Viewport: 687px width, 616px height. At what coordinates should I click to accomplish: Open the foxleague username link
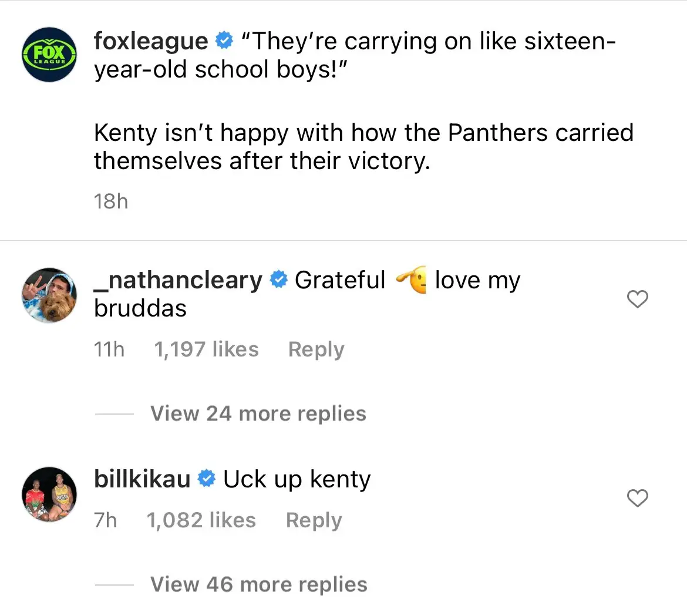pyautogui.click(x=150, y=41)
